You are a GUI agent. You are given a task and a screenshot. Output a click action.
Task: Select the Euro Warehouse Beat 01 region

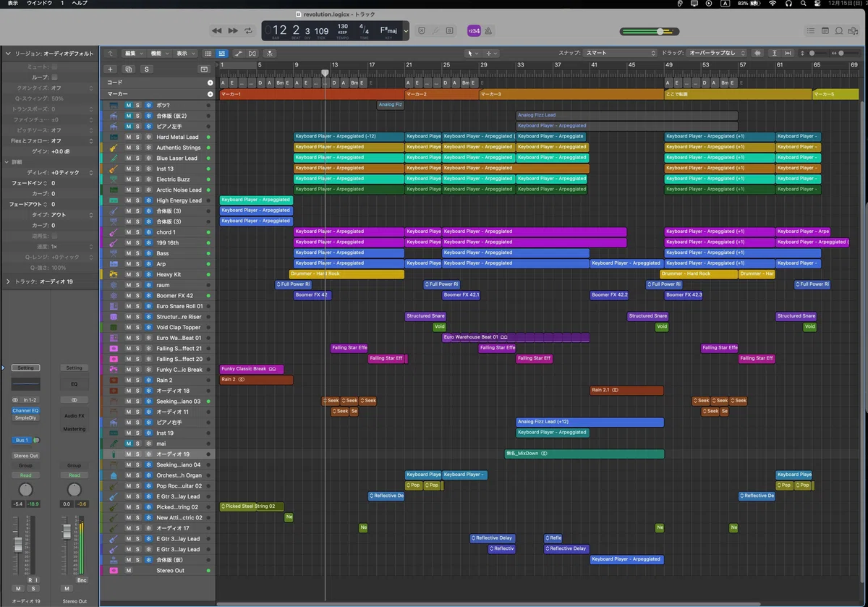pyautogui.click(x=516, y=337)
